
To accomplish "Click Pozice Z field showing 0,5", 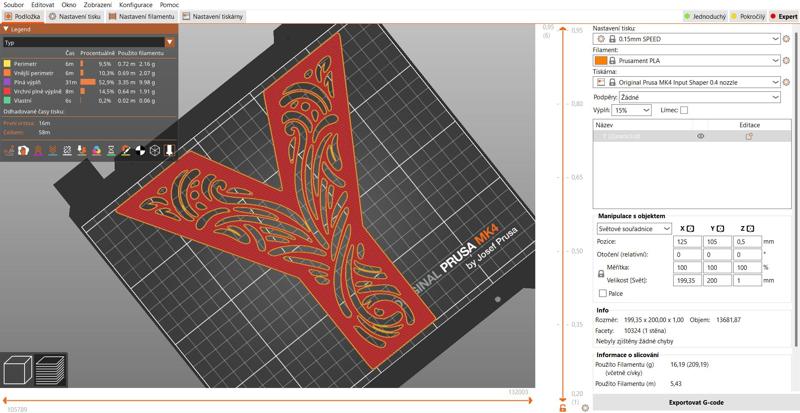I will click(747, 241).
